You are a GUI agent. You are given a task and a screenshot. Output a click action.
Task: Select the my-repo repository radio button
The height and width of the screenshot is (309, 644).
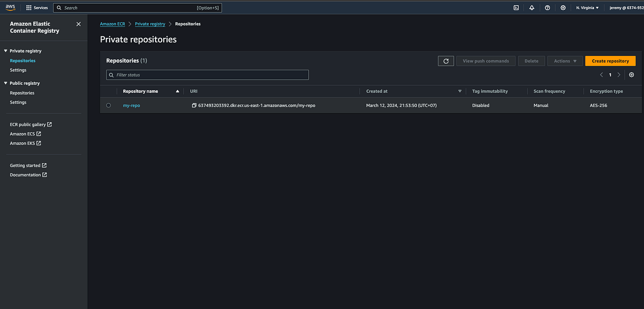click(x=108, y=105)
